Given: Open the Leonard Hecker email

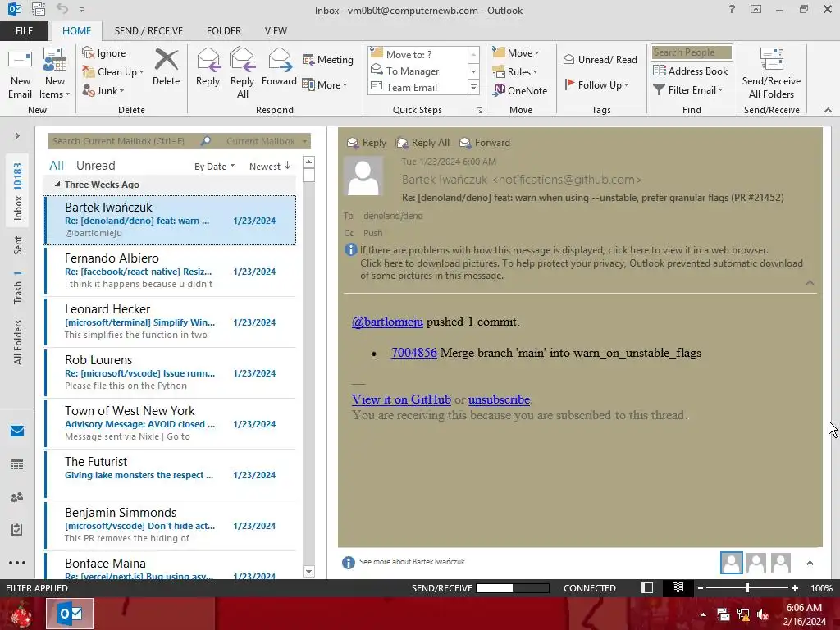Looking at the screenshot, I should coord(171,322).
